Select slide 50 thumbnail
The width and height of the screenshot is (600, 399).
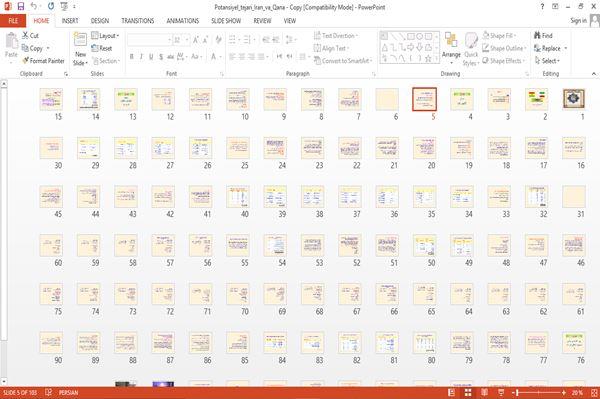[x=424, y=245]
